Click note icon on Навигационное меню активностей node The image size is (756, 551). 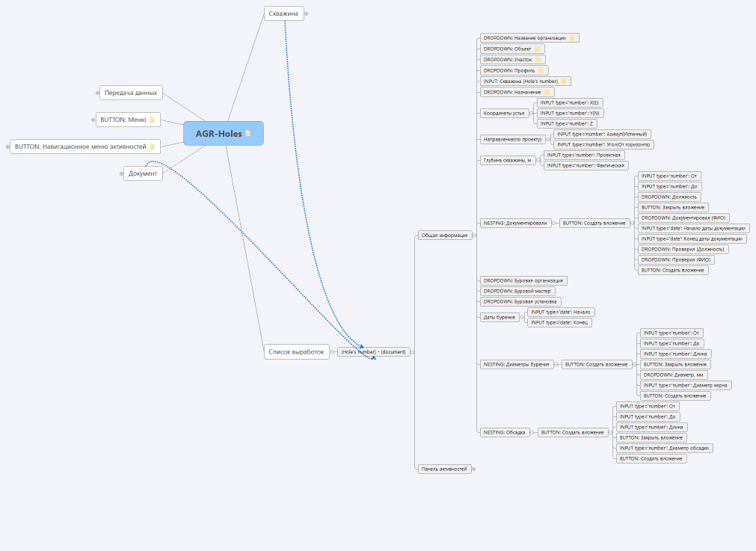152,147
